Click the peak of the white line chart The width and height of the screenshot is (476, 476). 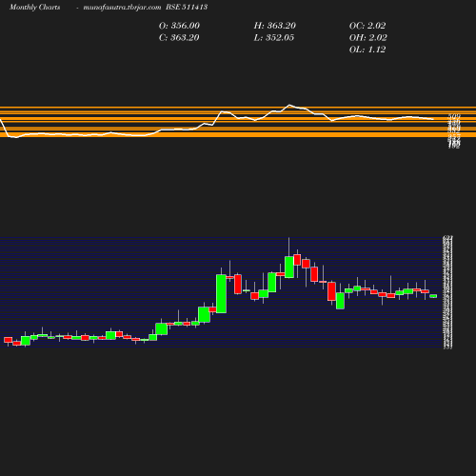point(289,105)
